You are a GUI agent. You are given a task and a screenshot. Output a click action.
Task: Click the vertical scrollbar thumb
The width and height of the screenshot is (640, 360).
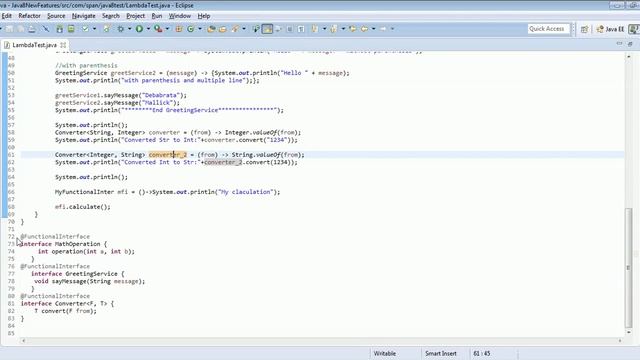629,268
